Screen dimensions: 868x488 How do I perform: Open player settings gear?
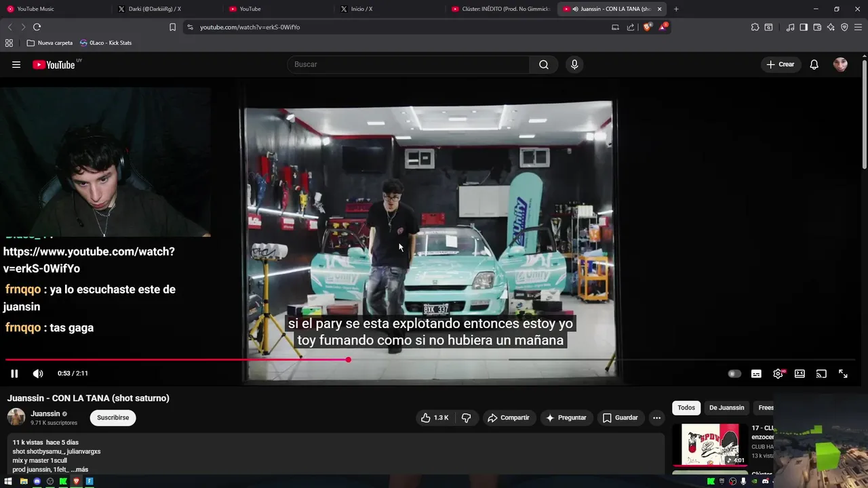tap(778, 373)
